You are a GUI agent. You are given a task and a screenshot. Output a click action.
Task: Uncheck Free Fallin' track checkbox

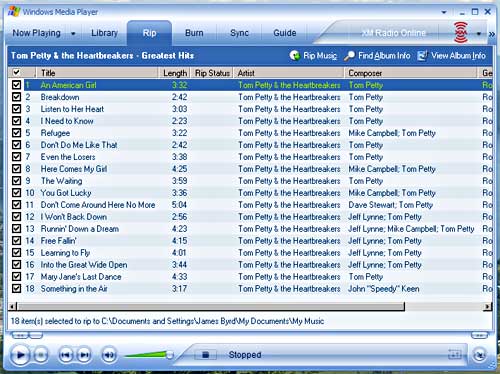click(x=16, y=241)
